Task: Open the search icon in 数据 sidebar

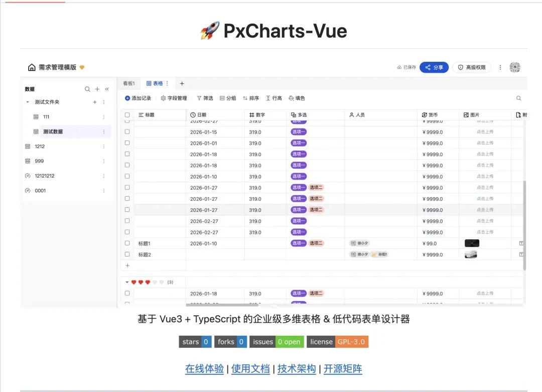Action: coord(87,89)
